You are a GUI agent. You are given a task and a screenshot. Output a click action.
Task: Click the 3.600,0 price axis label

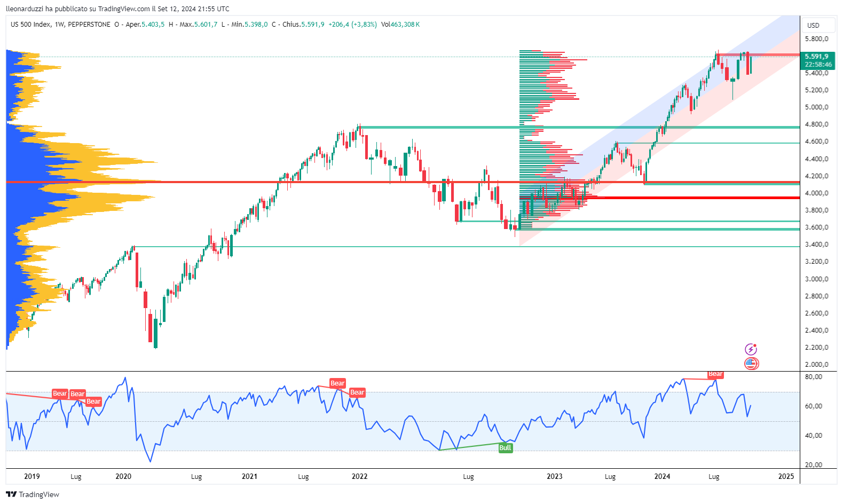[x=817, y=227]
